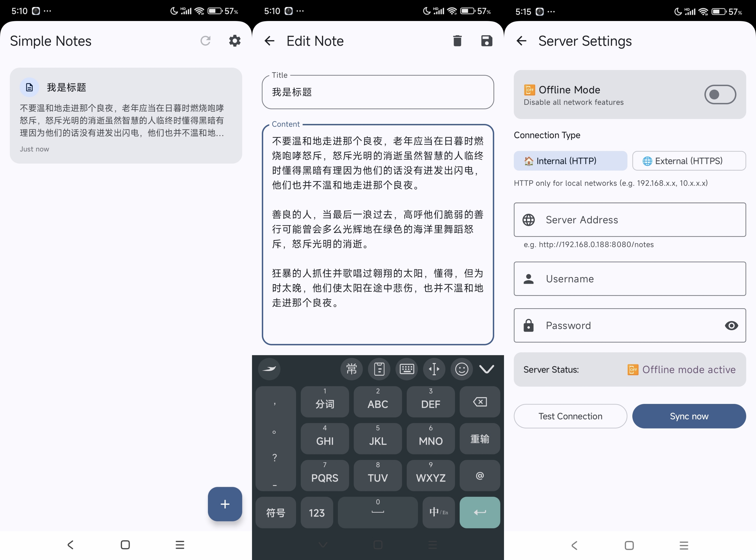Open the 我是标题 note card
The height and width of the screenshot is (560, 756).
[126, 116]
